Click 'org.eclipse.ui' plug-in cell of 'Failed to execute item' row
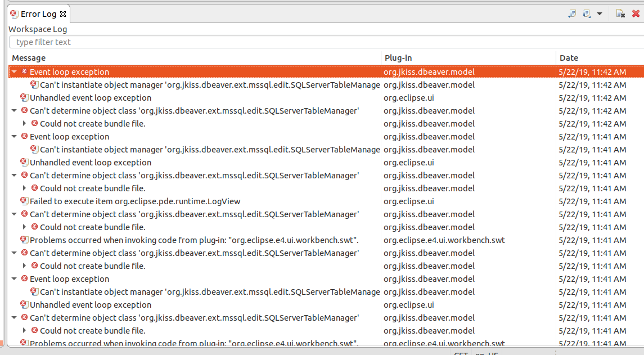 tap(409, 201)
